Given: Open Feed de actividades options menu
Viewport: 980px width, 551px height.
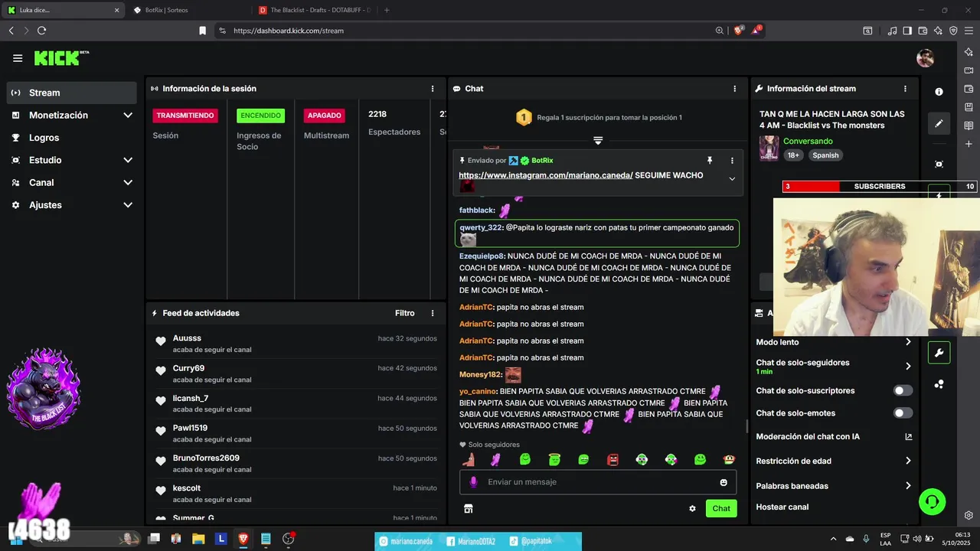Looking at the screenshot, I should click(433, 313).
